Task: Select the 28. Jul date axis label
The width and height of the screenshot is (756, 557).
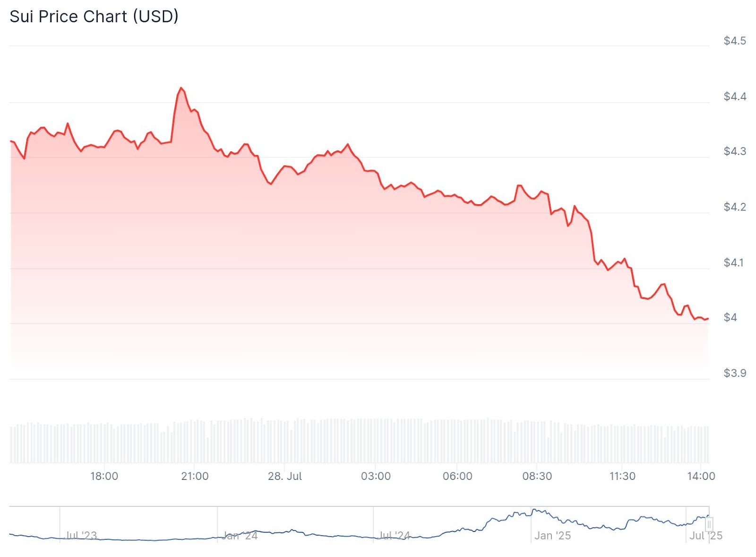Action: coord(285,476)
